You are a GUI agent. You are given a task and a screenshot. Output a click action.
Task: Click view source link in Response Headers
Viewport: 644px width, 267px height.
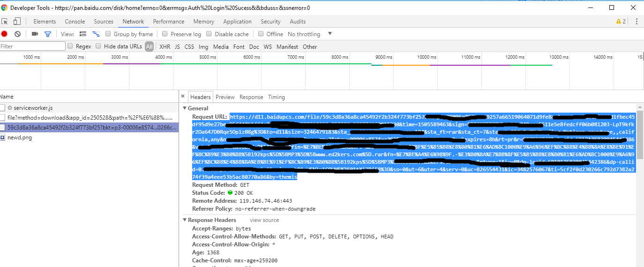coord(264,220)
